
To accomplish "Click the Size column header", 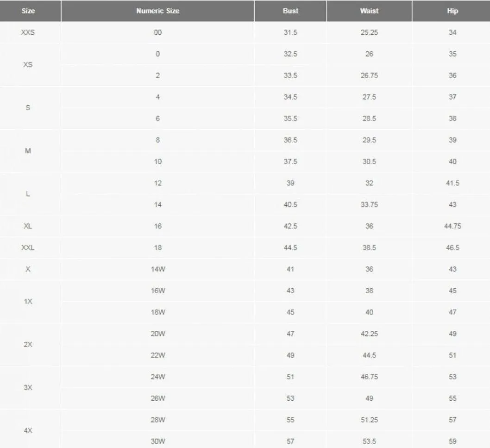I will pyautogui.click(x=28, y=11).
